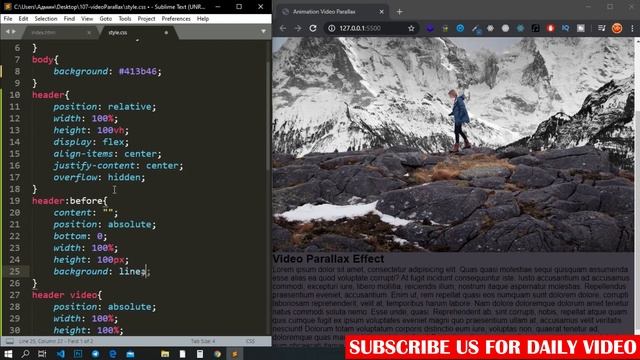Open the Tools menu

tap(124, 19)
